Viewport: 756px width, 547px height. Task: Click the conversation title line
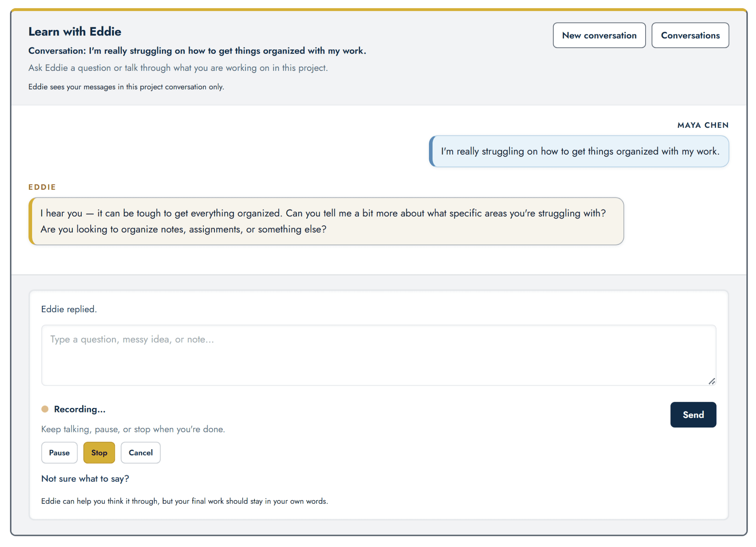tap(197, 51)
